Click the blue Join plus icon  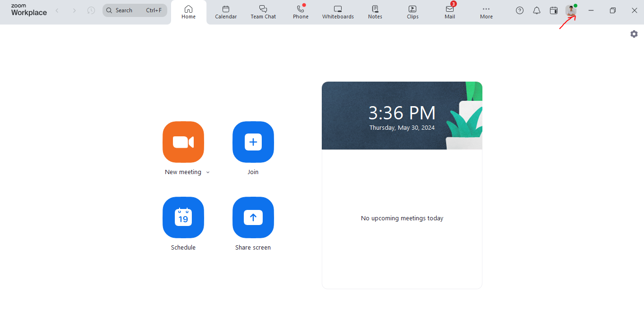(x=253, y=142)
